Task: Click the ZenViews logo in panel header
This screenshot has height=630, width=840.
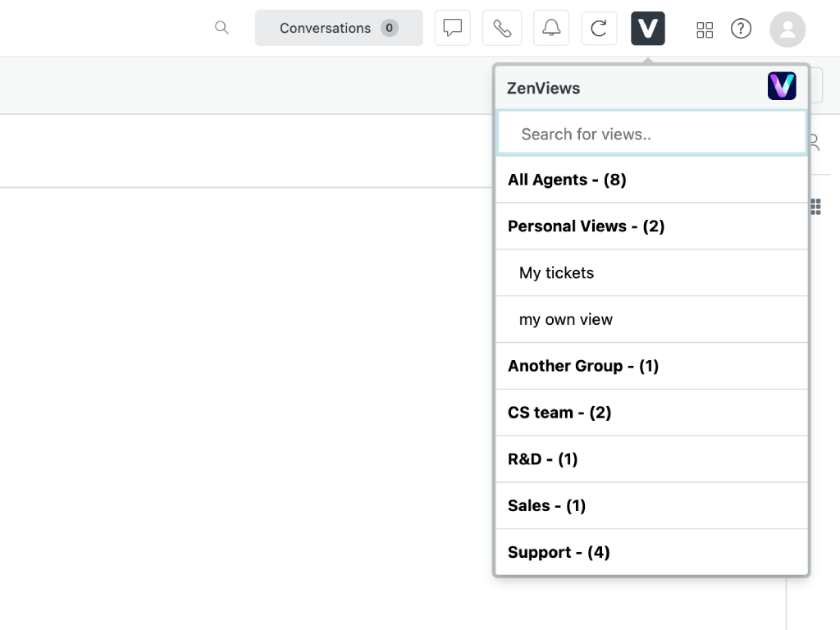Action: tap(782, 85)
